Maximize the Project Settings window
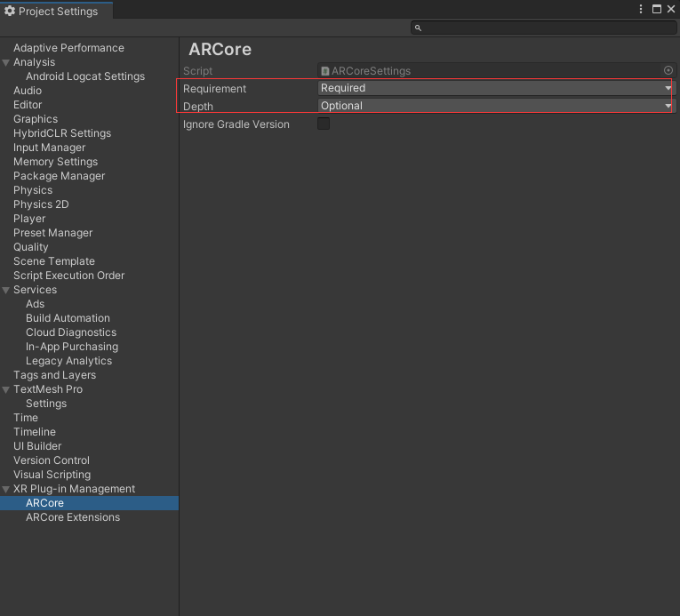Viewport: 680px width, 616px height. pyautogui.click(x=657, y=9)
